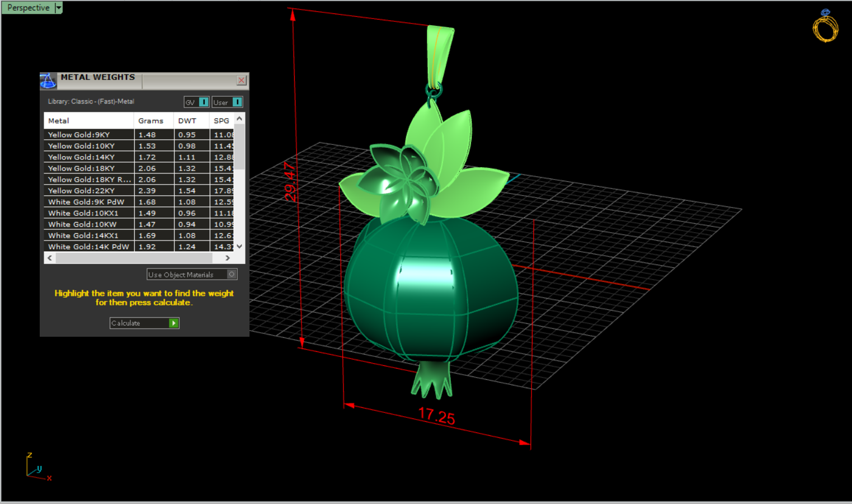
Task: Open the Perspective viewport dropdown arrow
Action: [x=59, y=8]
